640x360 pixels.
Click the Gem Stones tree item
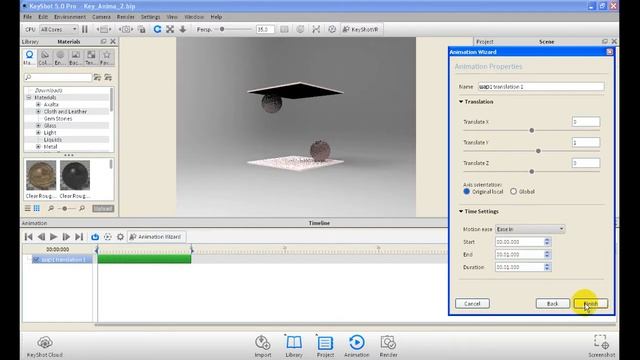click(58, 118)
